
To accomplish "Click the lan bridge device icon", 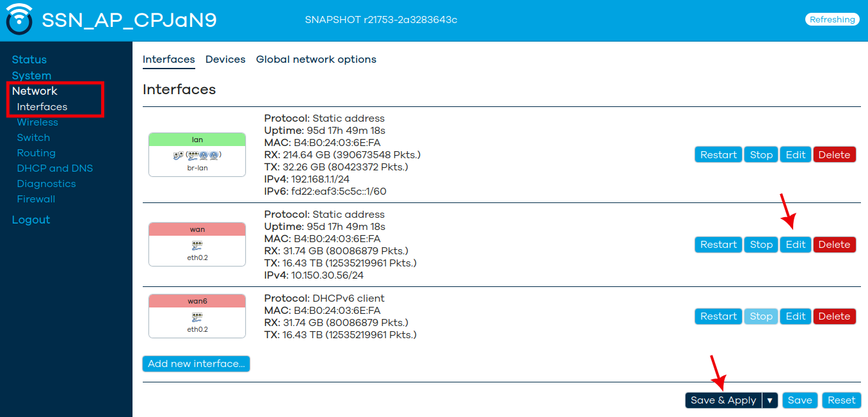I will tap(177, 155).
